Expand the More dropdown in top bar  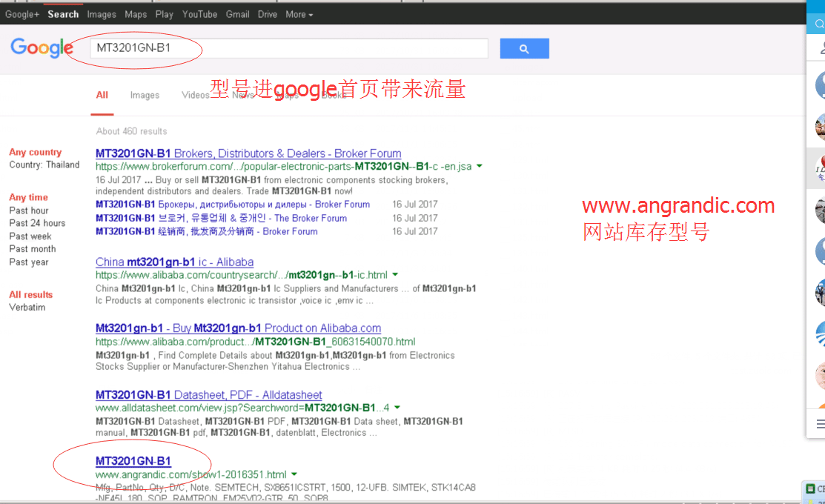click(x=299, y=14)
